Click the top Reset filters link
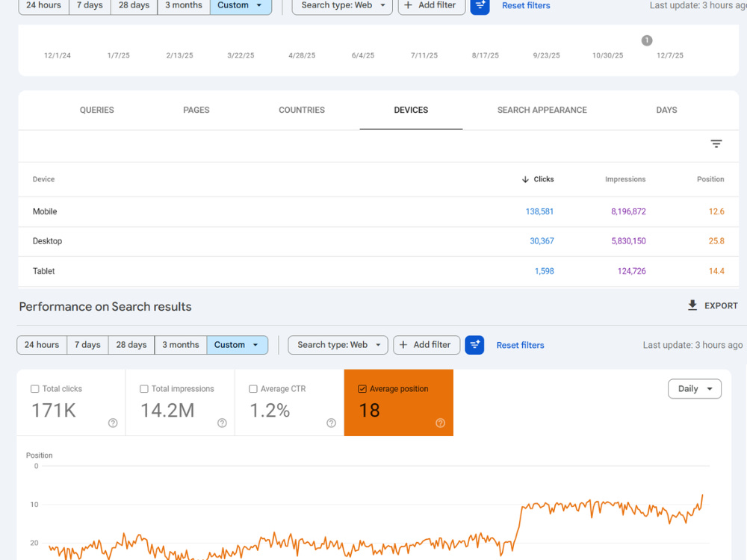Image resolution: width=747 pixels, height=560 pixels. pos(526,6)
